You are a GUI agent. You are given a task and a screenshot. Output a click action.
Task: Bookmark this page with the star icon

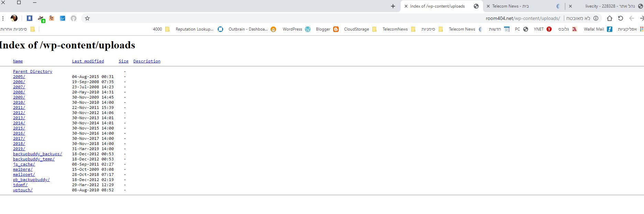(87, 18)
